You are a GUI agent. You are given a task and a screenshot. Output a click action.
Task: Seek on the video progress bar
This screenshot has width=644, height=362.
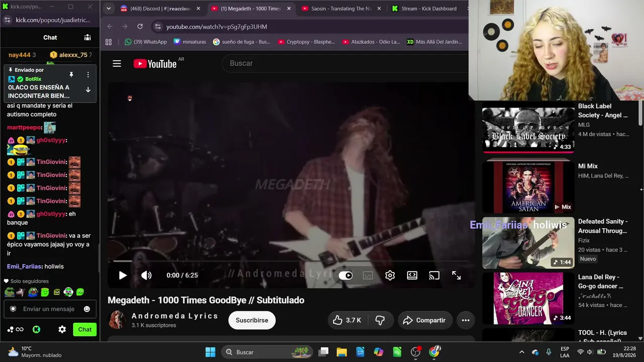coord(291,261)
